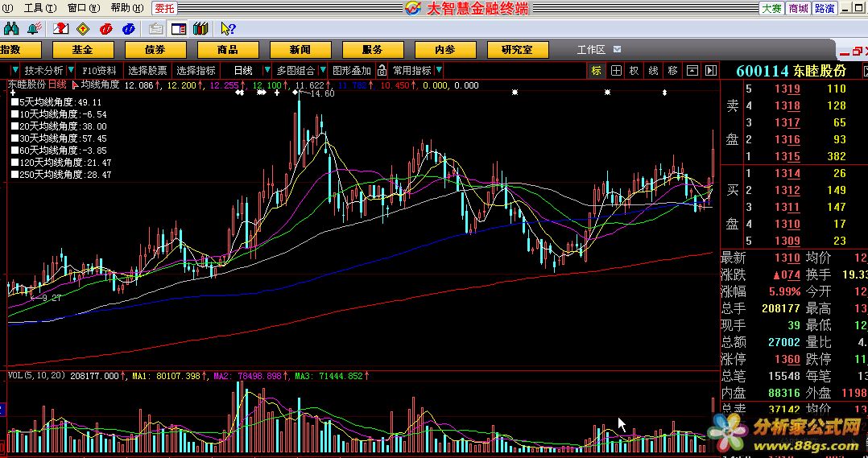Click the padlock icon beside 图形叠加
Image resolution: width=868 pixels, height=458 pixels.
coord(382,70)
